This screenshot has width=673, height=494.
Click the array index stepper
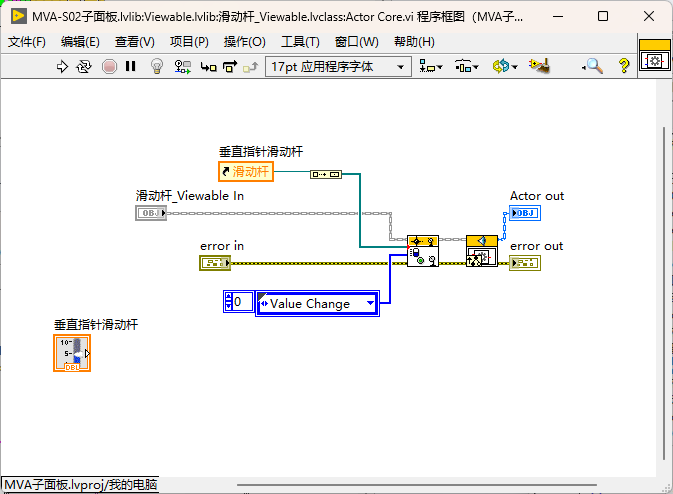[229, 301]
